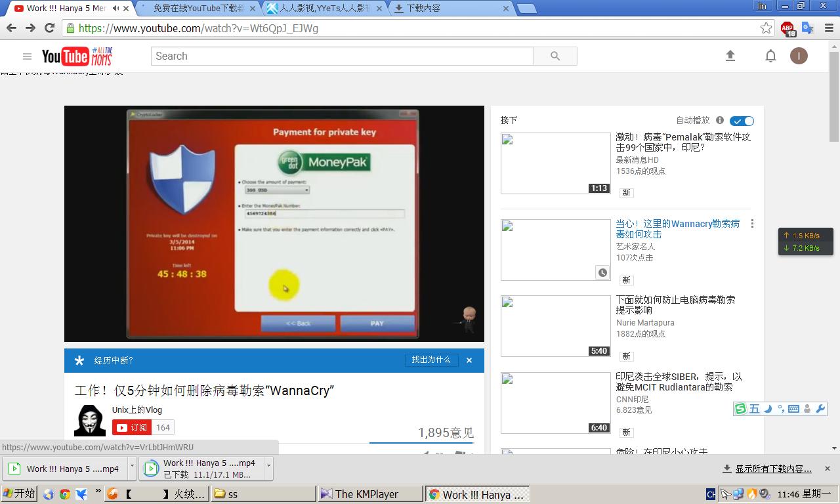Click the red 订阅 subscribe button
The image size is (840, 504).
click(x=132, y=427)
